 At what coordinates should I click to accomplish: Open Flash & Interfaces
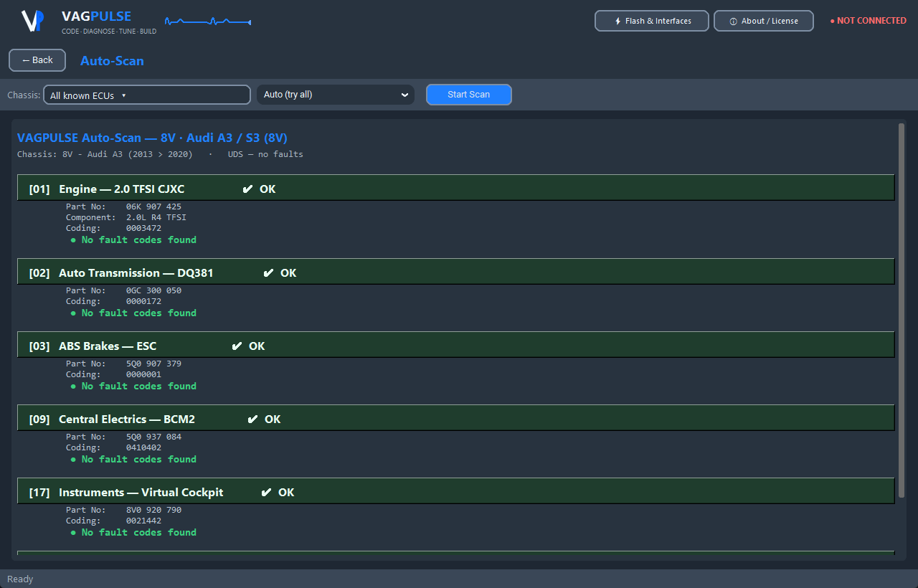pos(652,21)
